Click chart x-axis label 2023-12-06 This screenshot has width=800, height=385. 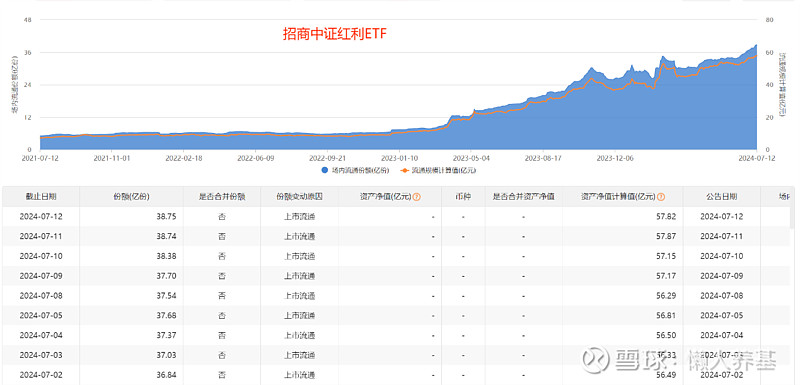pos(616,158)
